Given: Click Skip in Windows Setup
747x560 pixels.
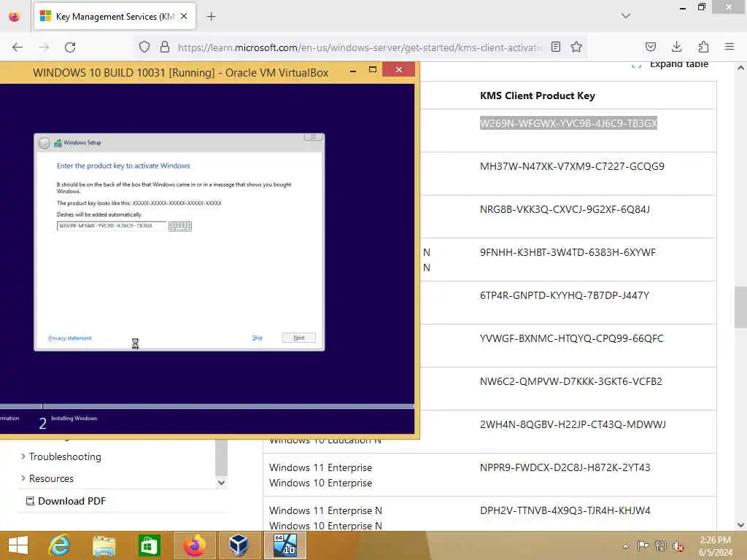Looking at the screenshot, I should 258,338.
